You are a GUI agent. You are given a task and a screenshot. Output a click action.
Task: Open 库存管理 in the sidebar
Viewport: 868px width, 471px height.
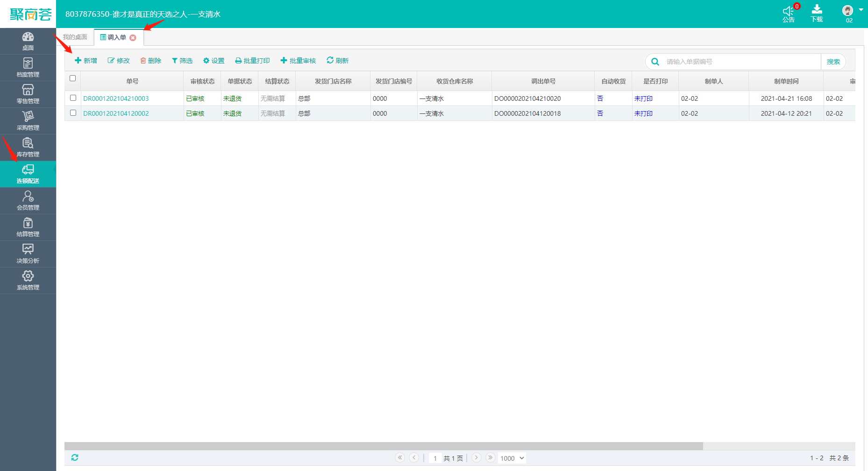28,148
